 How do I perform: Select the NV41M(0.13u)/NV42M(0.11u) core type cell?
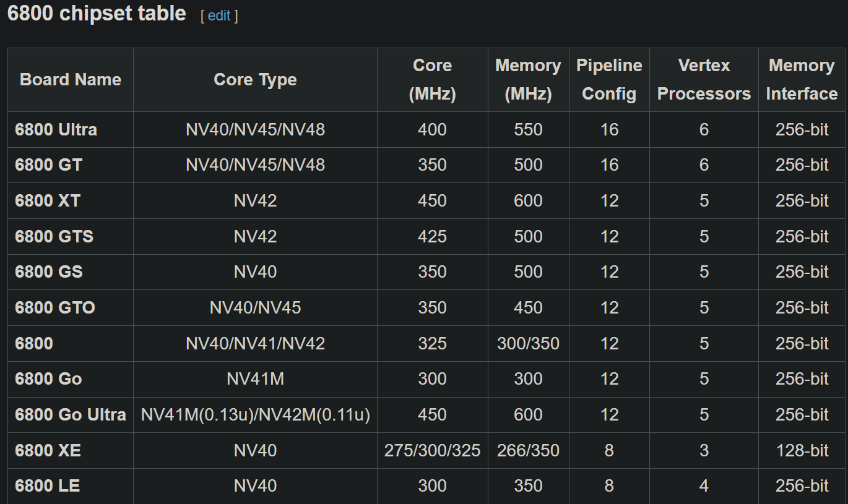click(x=255, y=415)
